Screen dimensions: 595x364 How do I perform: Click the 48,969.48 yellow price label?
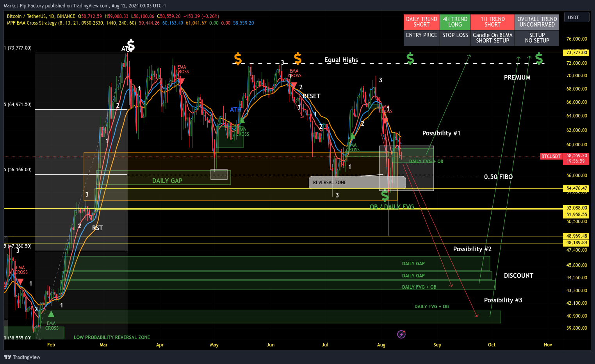(x=577, y=236)
